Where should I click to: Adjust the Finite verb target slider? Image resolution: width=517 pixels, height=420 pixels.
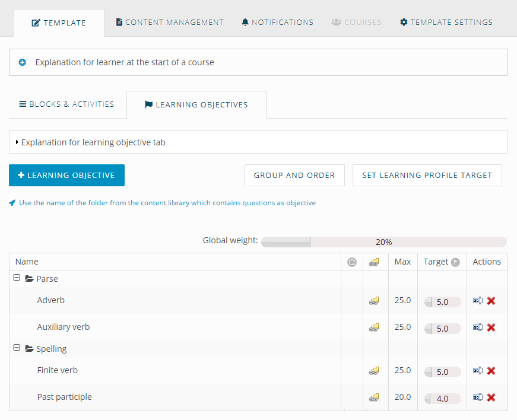(442, 372)
